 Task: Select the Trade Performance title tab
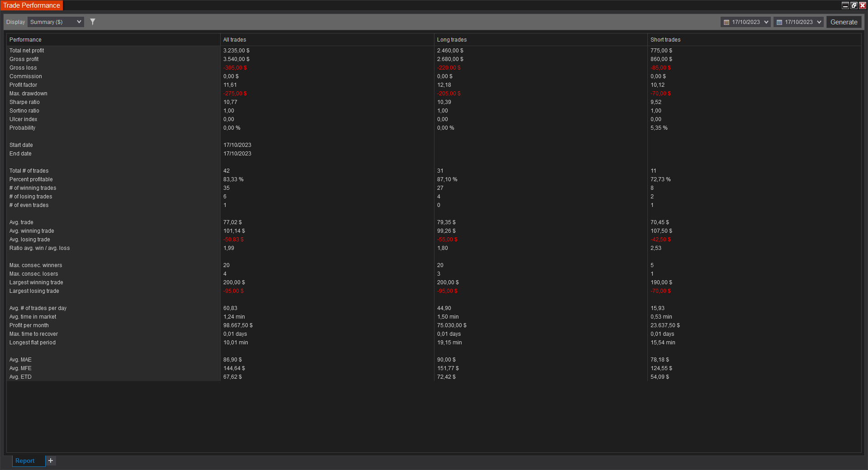click(x=32, y=5)
